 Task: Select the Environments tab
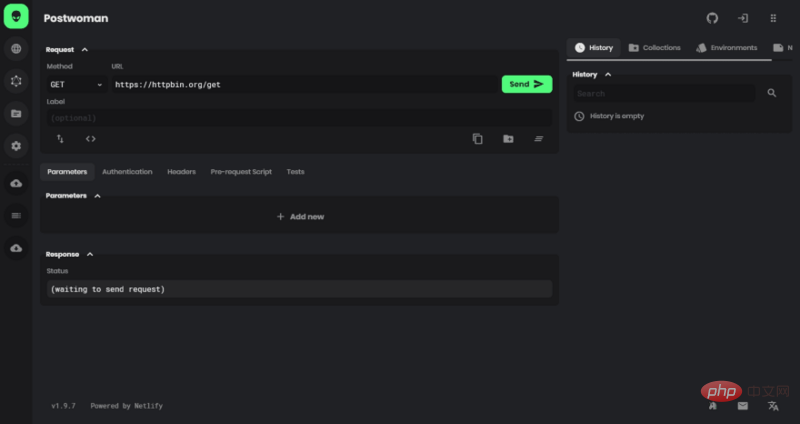click(727, 47)
